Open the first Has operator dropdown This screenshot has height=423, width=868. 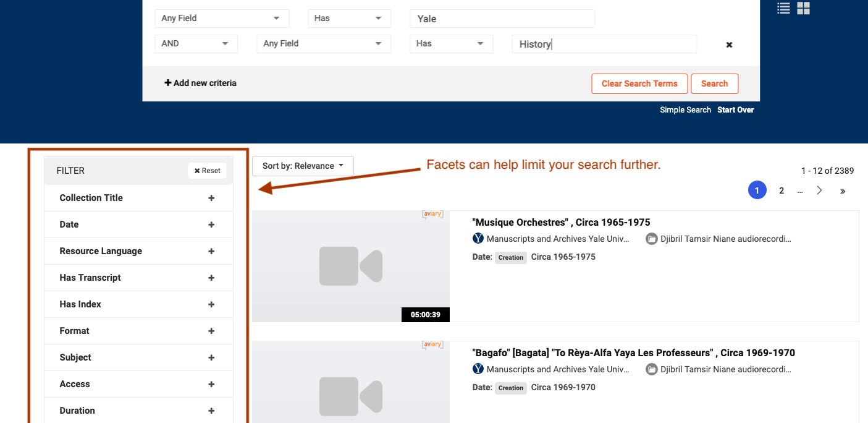(349, 19)
